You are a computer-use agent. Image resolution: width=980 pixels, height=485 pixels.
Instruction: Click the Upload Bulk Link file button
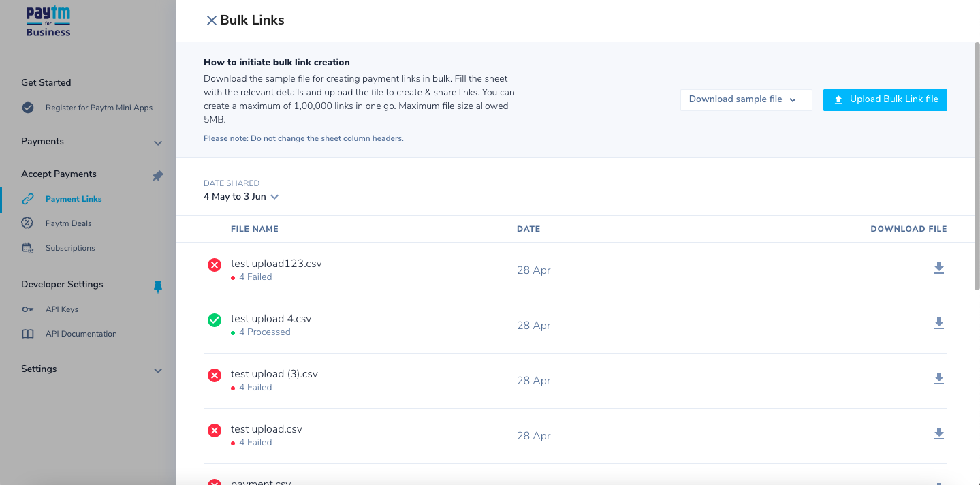[885, 99]
